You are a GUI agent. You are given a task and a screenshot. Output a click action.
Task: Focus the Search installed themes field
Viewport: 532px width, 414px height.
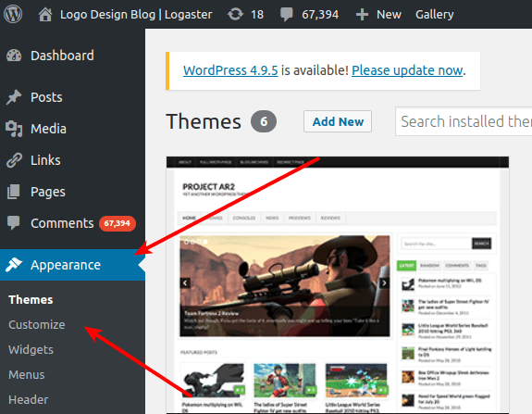(x=464, y=121)
